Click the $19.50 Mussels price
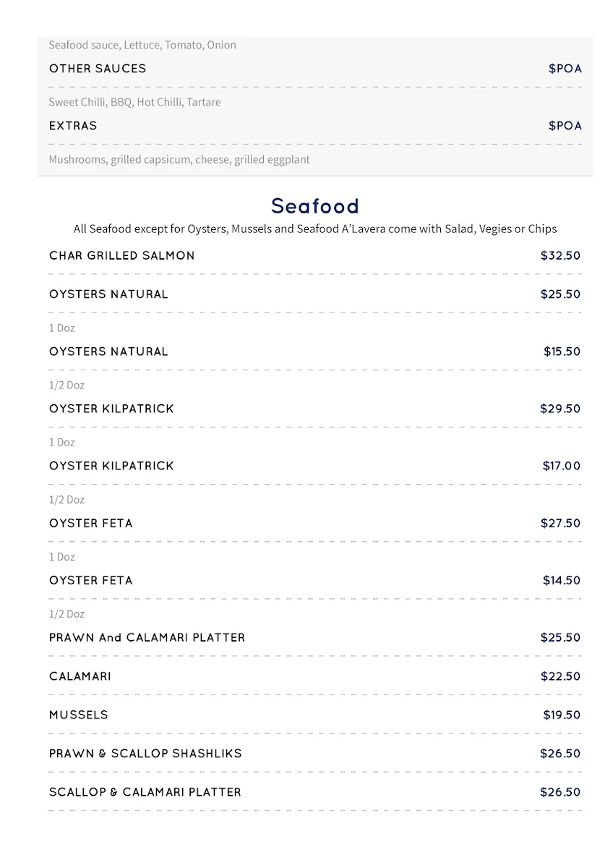 click(x=562, y=715)
